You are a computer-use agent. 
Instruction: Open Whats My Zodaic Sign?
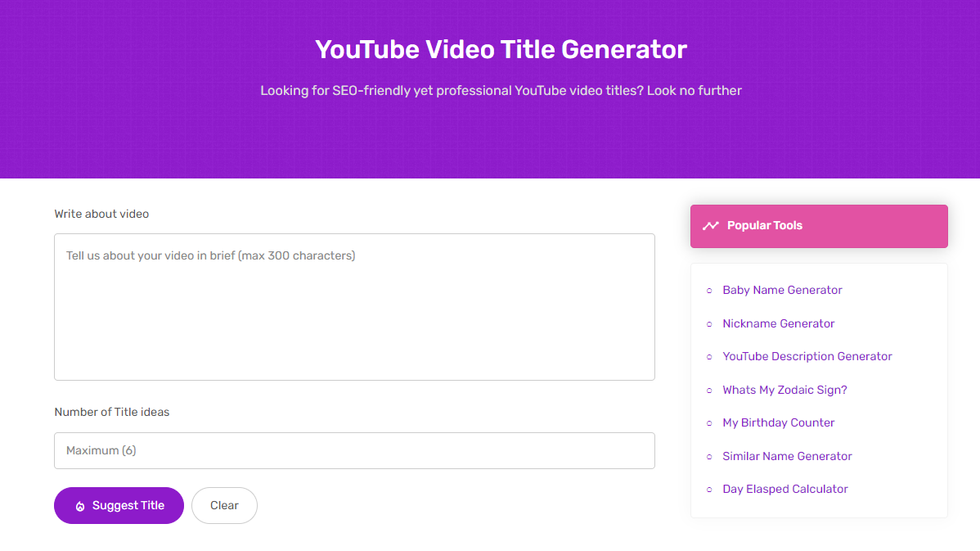(784, 390)
